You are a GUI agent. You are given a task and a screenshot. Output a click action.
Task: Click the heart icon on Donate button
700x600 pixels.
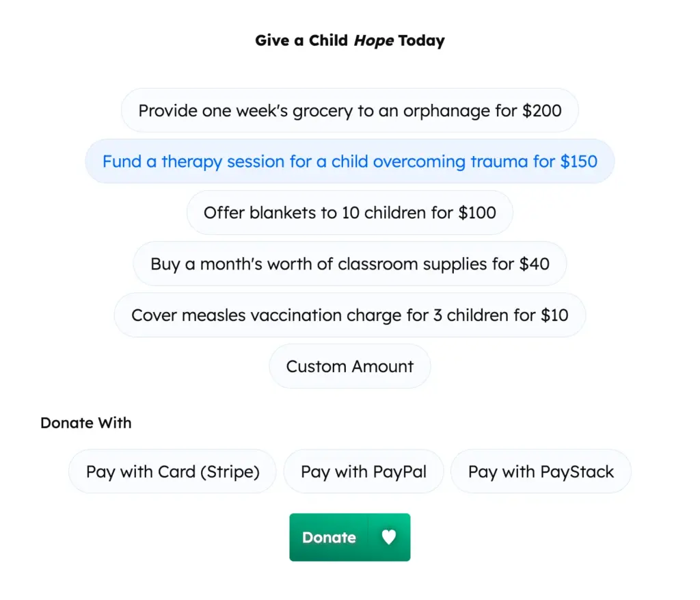coord(389,538)
